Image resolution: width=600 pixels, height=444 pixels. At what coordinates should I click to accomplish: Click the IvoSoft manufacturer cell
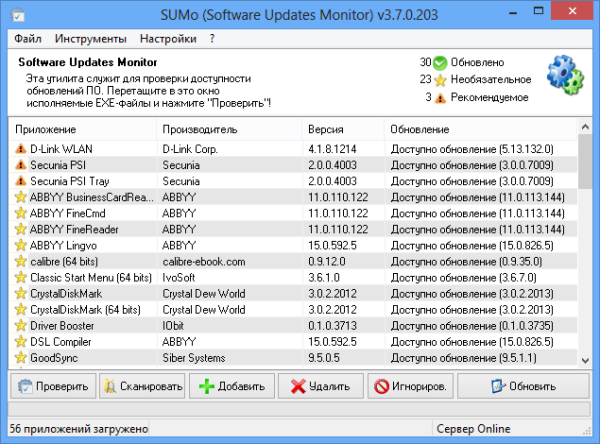click(x=179, y=278)
